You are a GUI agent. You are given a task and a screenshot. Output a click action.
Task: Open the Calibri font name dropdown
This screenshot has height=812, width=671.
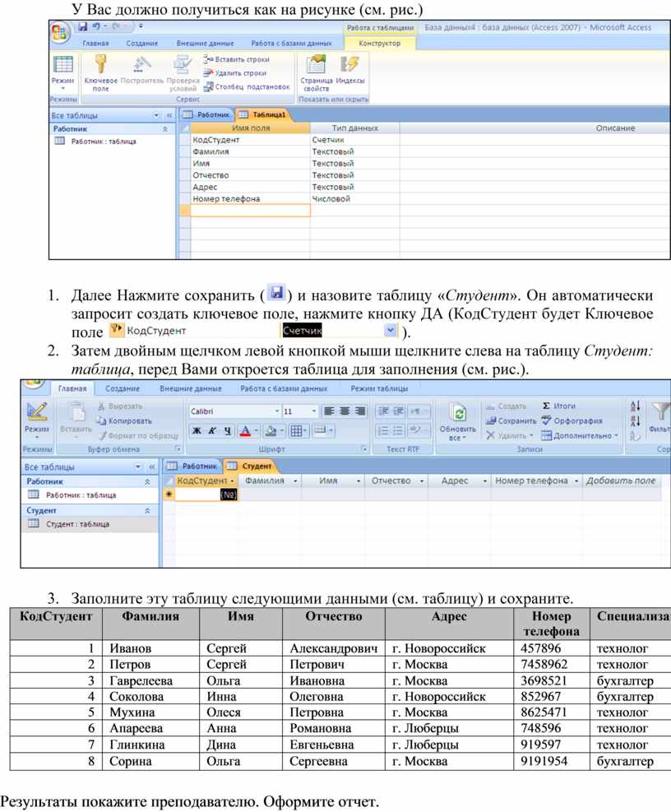[277, 411]
